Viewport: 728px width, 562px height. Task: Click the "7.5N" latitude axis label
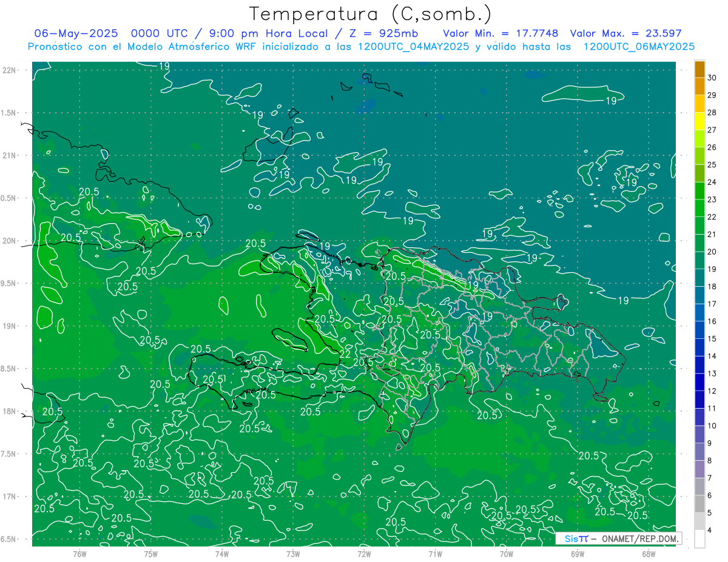click(x=9, y=454)
